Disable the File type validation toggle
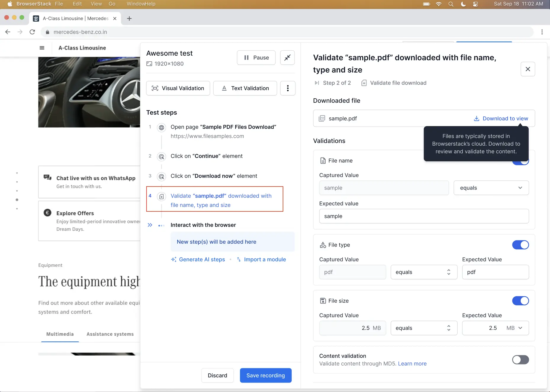 pos(520,245)
